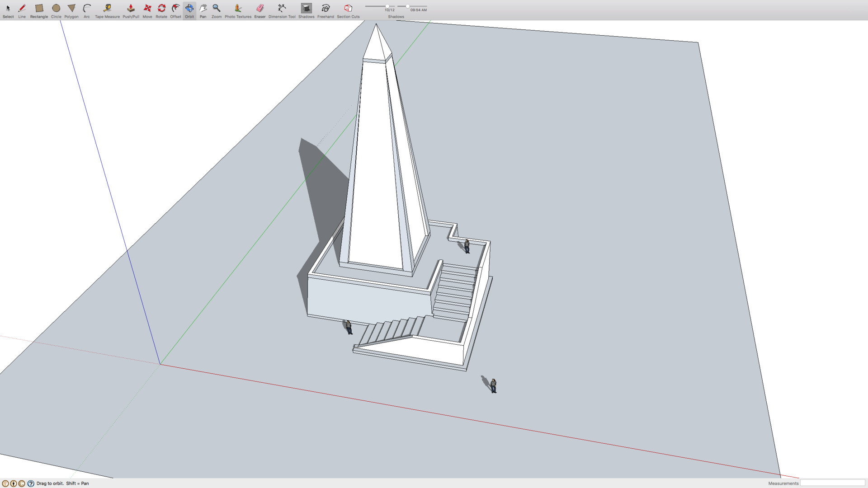Switch to the Pan tool

pos(203,9)
